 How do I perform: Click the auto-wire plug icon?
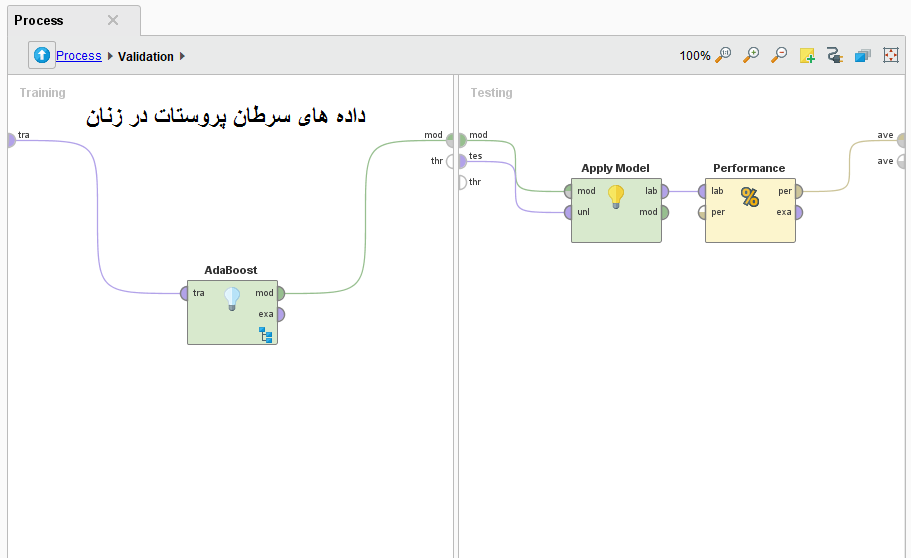coord(835,56)
